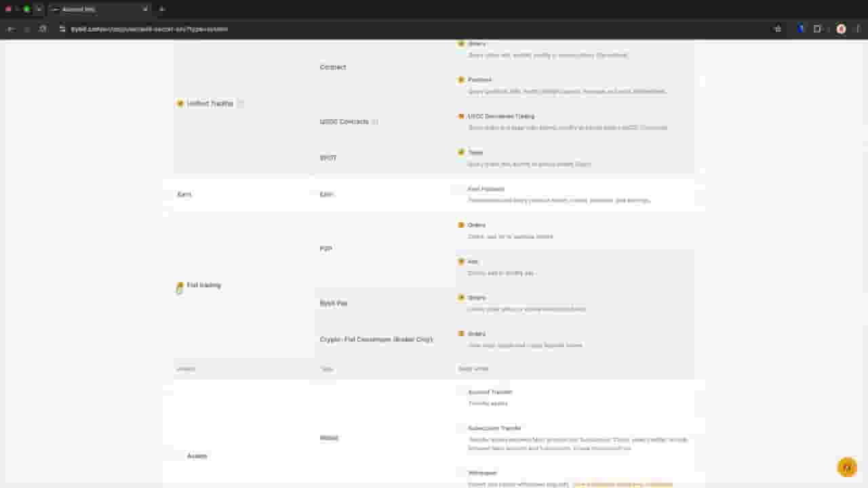The width and height of the screenshot is (868, 488).
Task: Open the Chrome profile avatar
Action: pyautogui.click(x=841, y=29)
